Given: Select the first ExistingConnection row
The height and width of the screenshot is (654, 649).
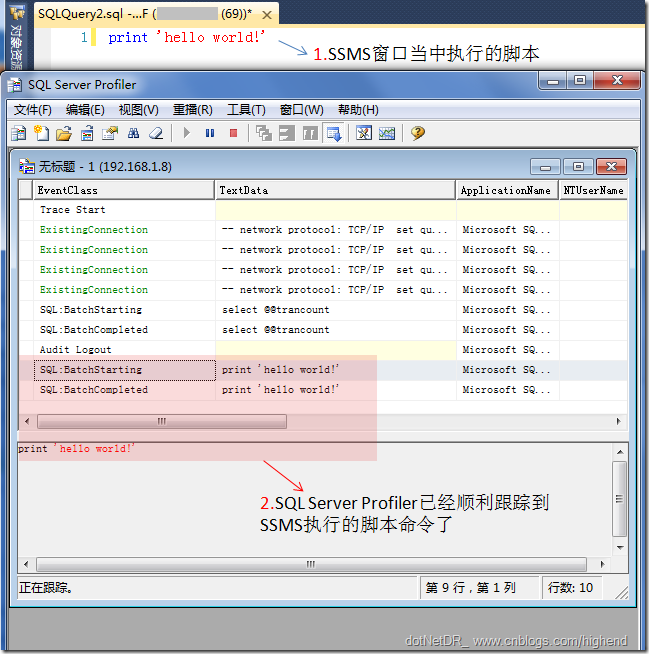Looking at the screenshot, I should point(323,230).
